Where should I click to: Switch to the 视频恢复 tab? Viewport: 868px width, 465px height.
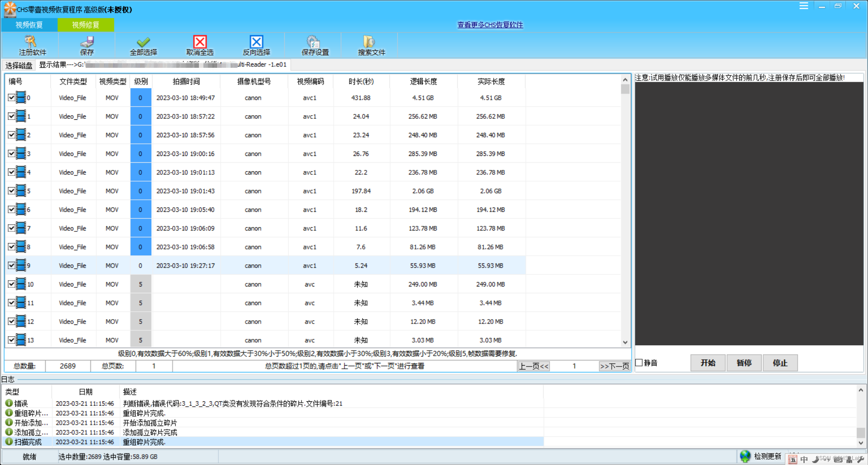tap(29, 25)
